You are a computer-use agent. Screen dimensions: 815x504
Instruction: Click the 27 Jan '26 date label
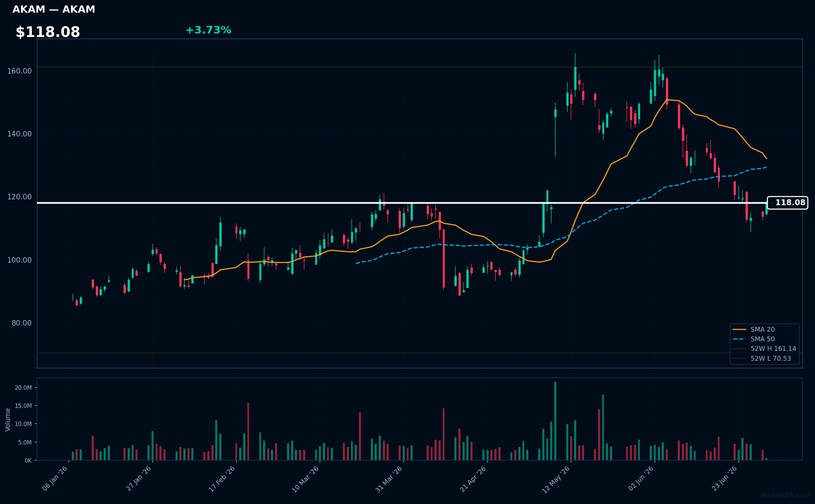[139, 478]
